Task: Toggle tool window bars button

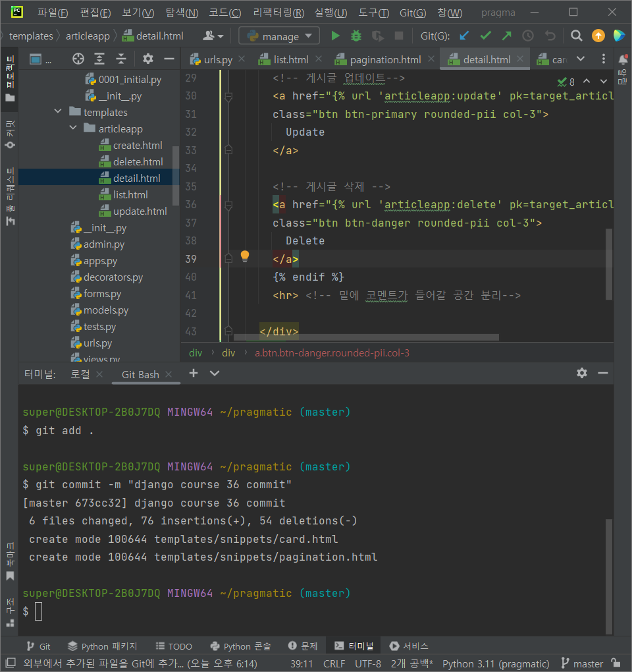Action: (11, 663)
